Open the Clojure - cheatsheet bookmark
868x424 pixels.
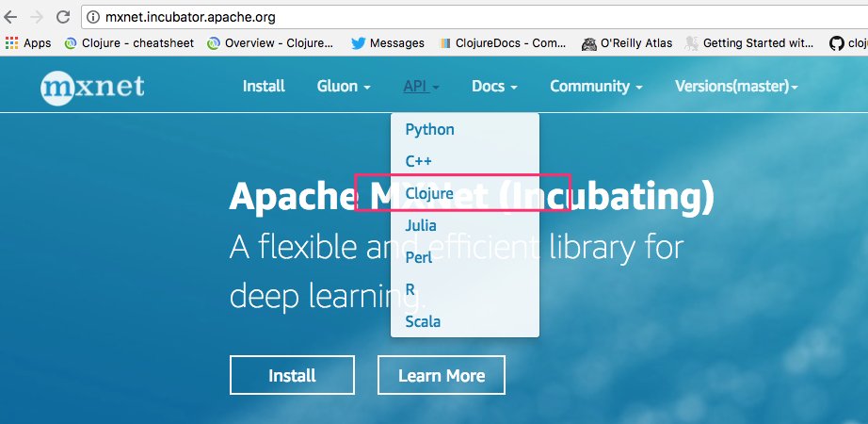tap(129, 43)
